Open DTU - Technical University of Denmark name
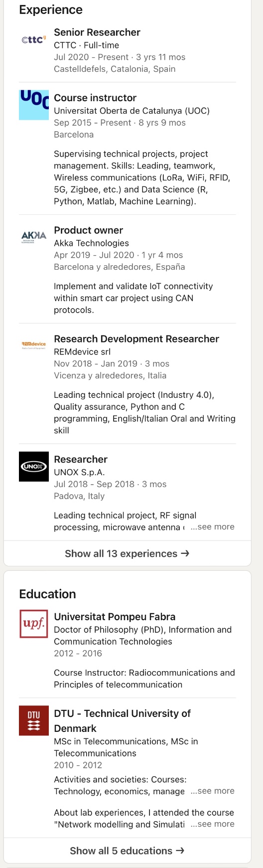263x868 pixels. tap(122, 721)
